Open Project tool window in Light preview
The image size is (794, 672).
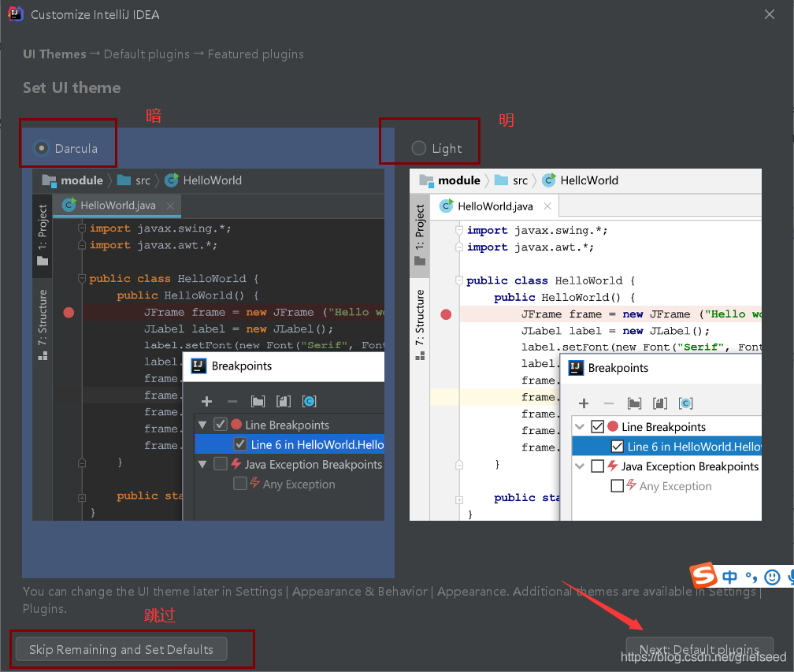point(420,235)
